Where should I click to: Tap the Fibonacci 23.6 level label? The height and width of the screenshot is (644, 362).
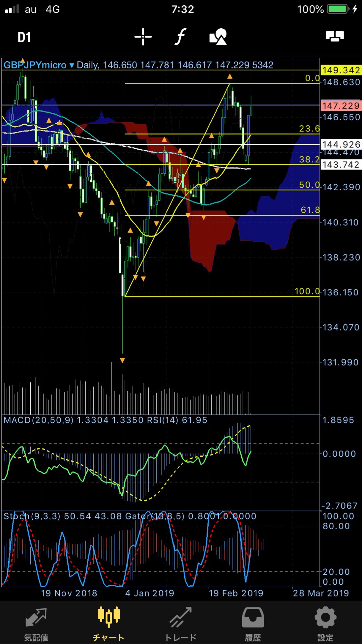(x=309, y=129)
